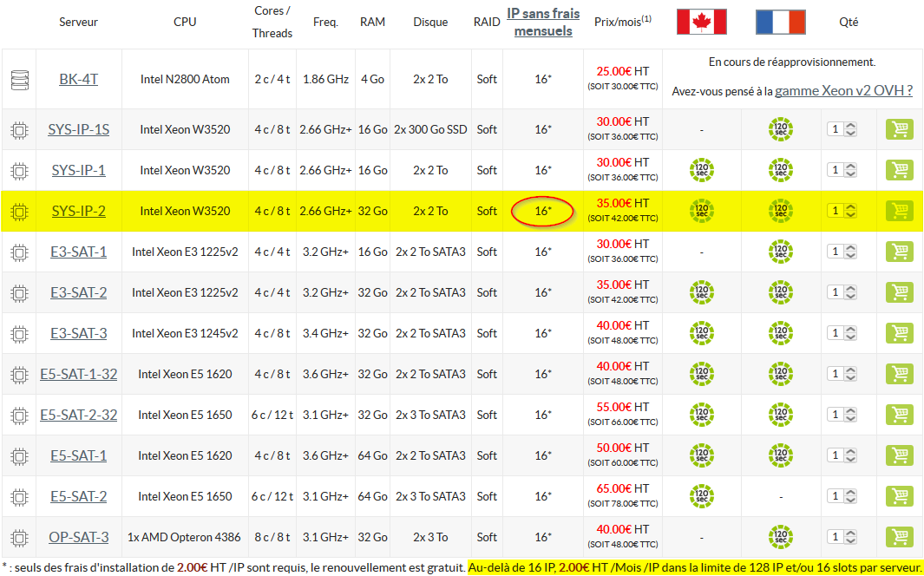Add E5-SAT-1 server to cart
This screenshot has height=576, width=924.
click(x=899, y=455)
